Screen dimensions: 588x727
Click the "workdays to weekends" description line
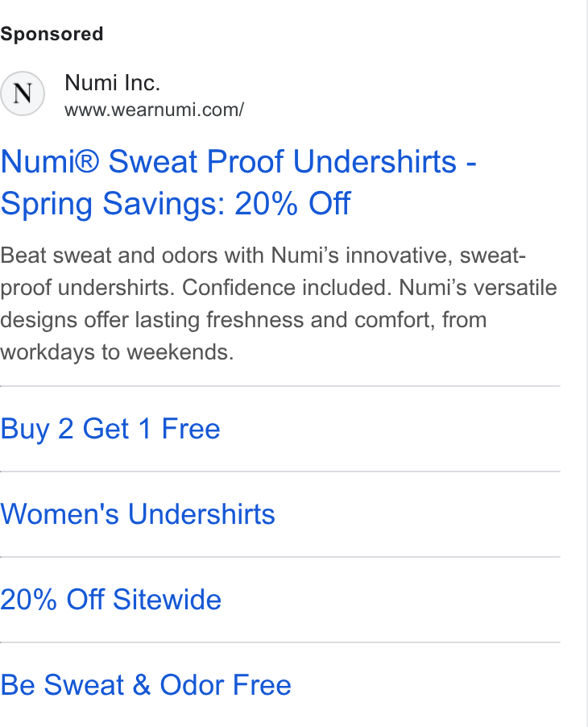[x=117, y=352]
